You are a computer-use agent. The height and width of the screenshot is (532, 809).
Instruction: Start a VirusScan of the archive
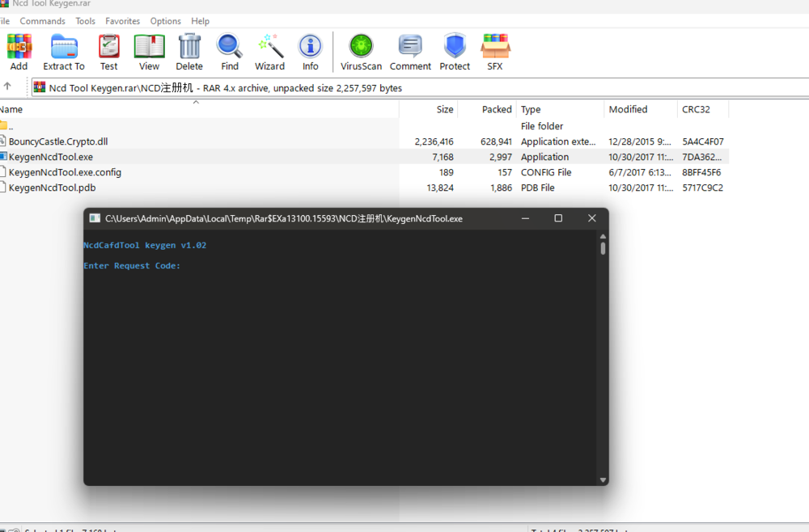pos(361,49)
